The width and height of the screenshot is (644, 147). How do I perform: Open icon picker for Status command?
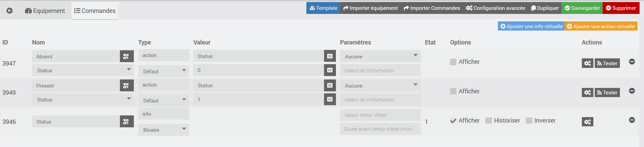click(x=126, y=122)
